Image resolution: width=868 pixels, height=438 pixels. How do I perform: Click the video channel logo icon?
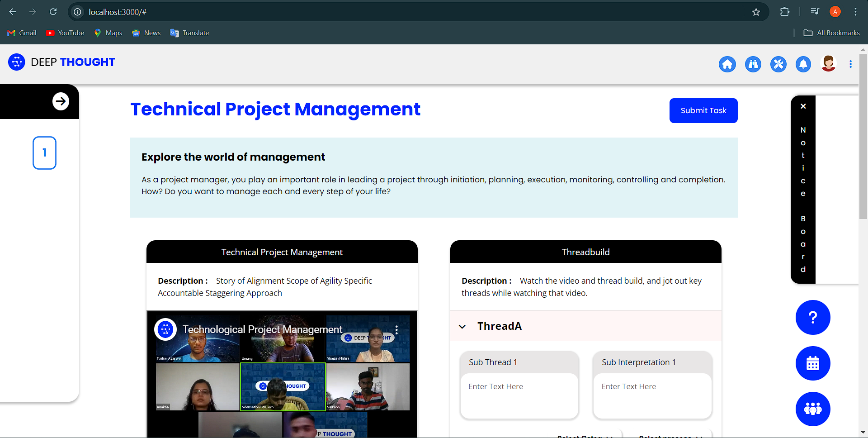pyautogui.click(x=165, y=329)
